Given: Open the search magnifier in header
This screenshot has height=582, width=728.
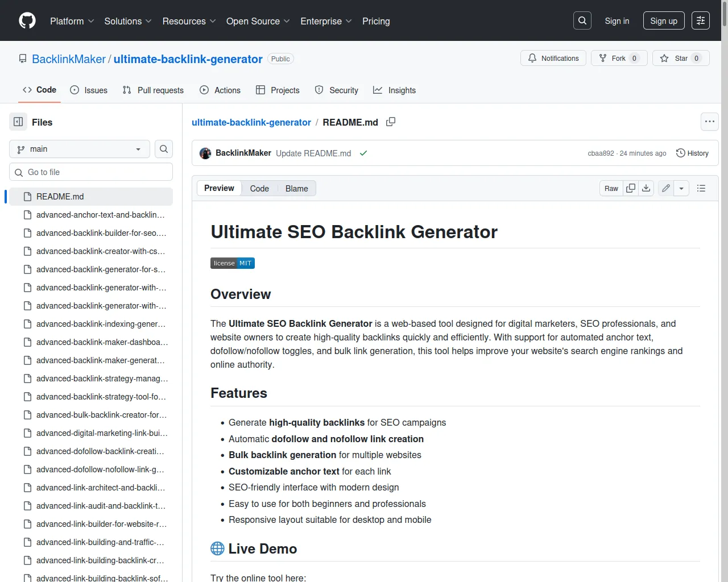Looking at the screenshot, I should click(582, 21).
